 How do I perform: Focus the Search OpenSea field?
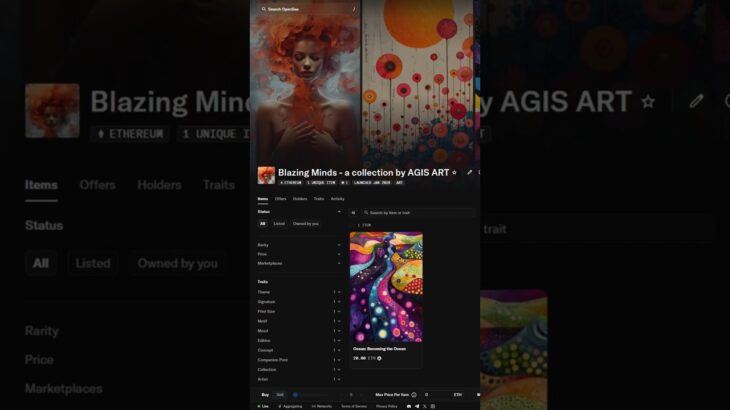pyautogui.click(x=307, y=9)
